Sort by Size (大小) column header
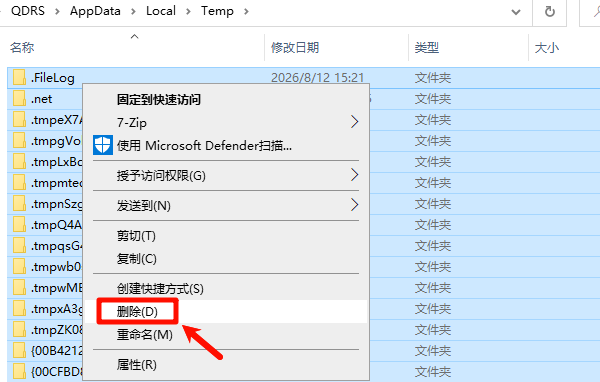600x382 pixels. (x=547, y=48)
